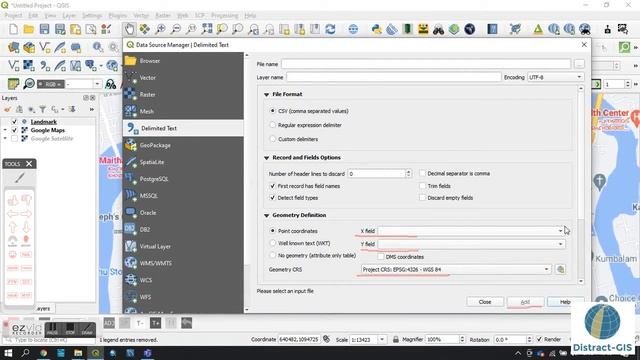Select Delimited Text tab in sidebar
The image size is (640, 360).
183,128
